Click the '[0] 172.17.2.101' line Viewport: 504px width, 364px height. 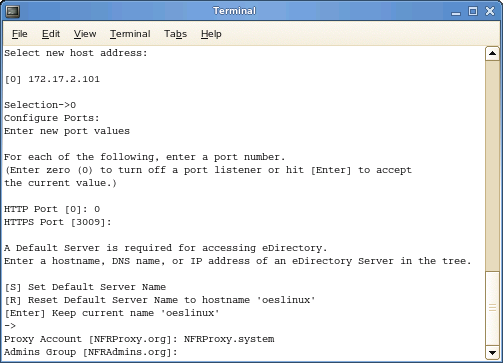coord(52,79)
